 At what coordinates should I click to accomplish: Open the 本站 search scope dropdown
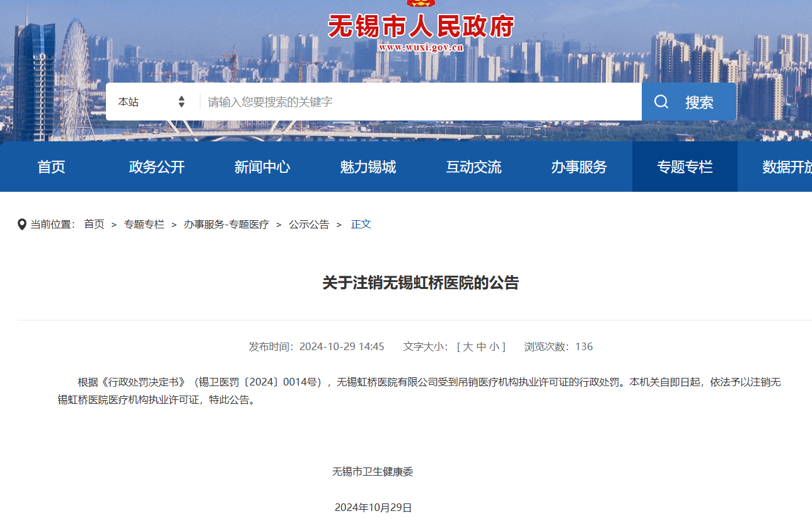point(151,102)
